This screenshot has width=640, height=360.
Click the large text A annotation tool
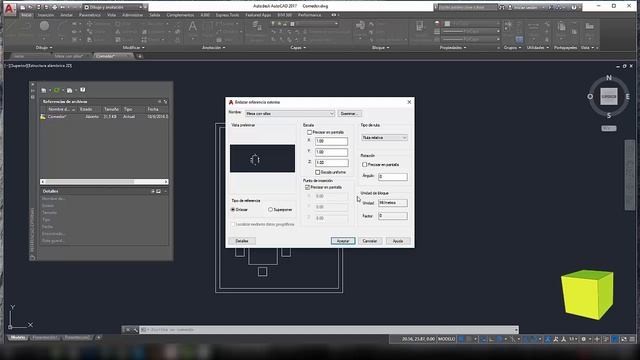click(192, 27)
